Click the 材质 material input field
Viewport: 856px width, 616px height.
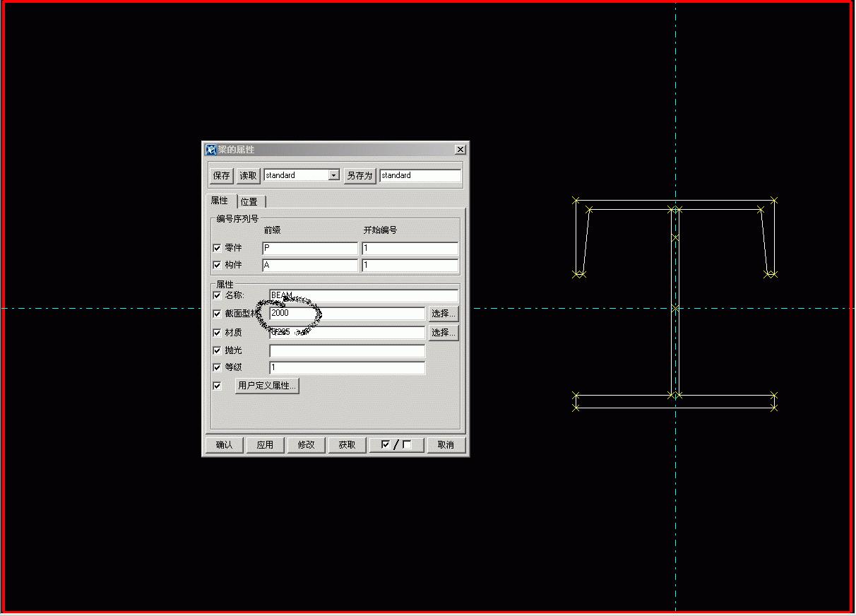(347, 332)
